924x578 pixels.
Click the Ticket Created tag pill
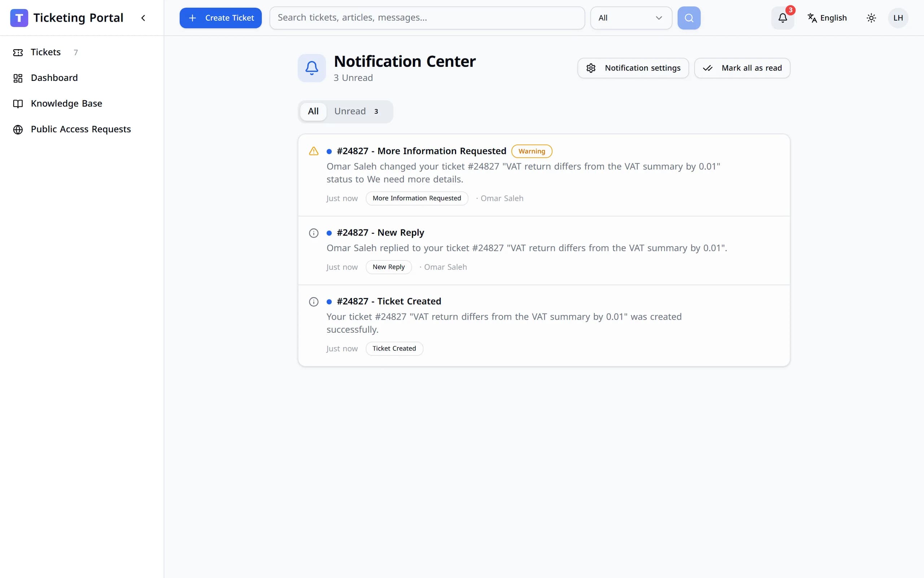pyautogui.click(x=394, y=349)
